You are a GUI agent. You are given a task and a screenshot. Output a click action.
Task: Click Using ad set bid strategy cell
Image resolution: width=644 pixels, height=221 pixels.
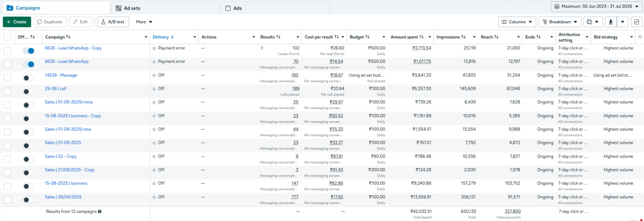click(613, 75)
